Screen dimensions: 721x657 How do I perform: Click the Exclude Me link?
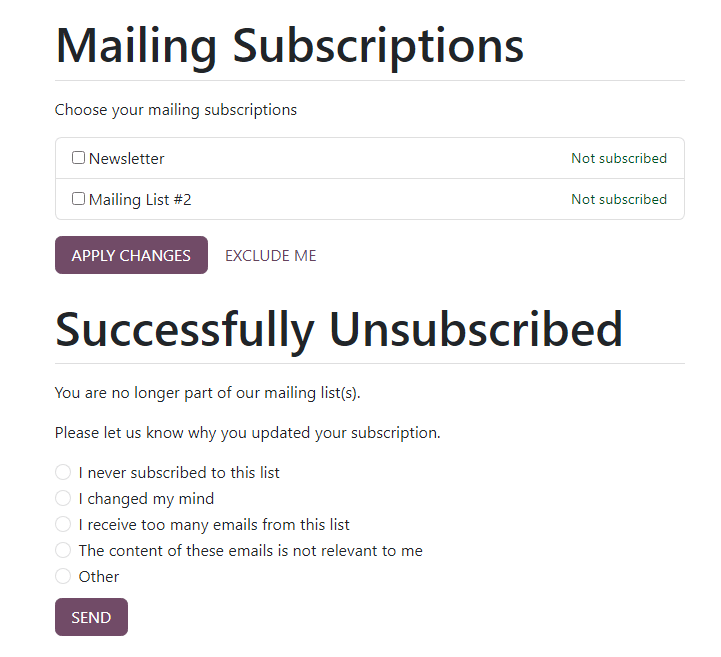(x=270, y=255)
